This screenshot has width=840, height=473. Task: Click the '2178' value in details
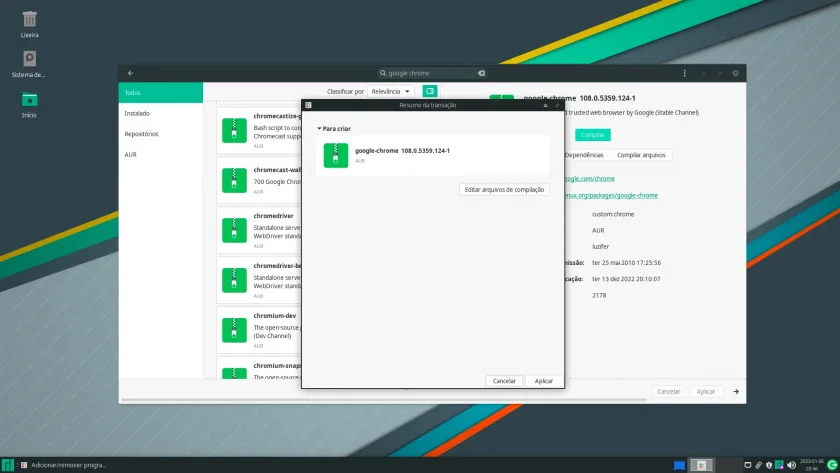click(x=599, y=295)
